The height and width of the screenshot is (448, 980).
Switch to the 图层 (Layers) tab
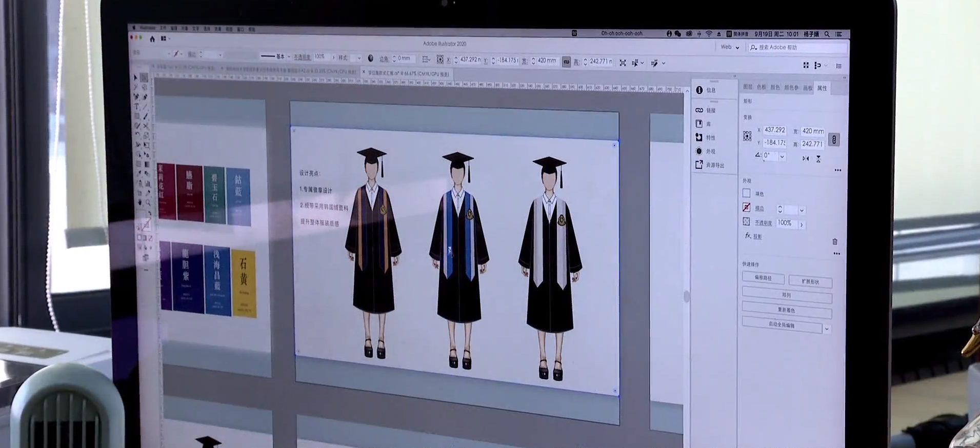748,87
